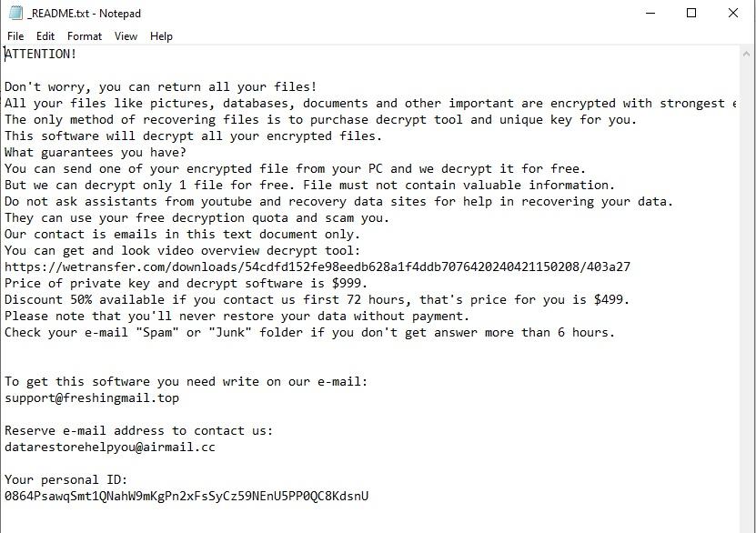Viewport: 756px width, 533px height.
Task: Click the scroll-up arrow of vertical scrollbar
Action: [x=746, y=54]
